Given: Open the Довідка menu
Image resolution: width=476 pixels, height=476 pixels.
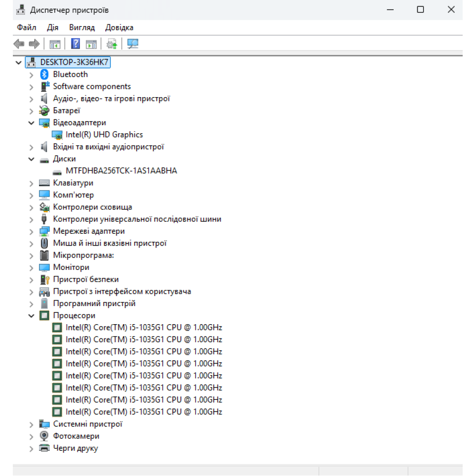Looking at the screenshot, I should [119, 28].
